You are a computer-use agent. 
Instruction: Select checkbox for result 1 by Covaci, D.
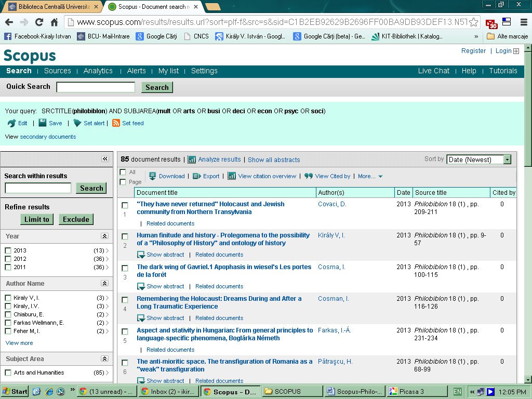pyautogui.click(x=125, y=205)
